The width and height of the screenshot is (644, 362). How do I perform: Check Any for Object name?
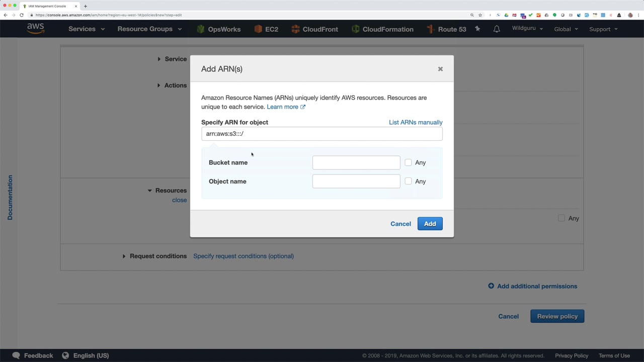click(x=408, y=181)
